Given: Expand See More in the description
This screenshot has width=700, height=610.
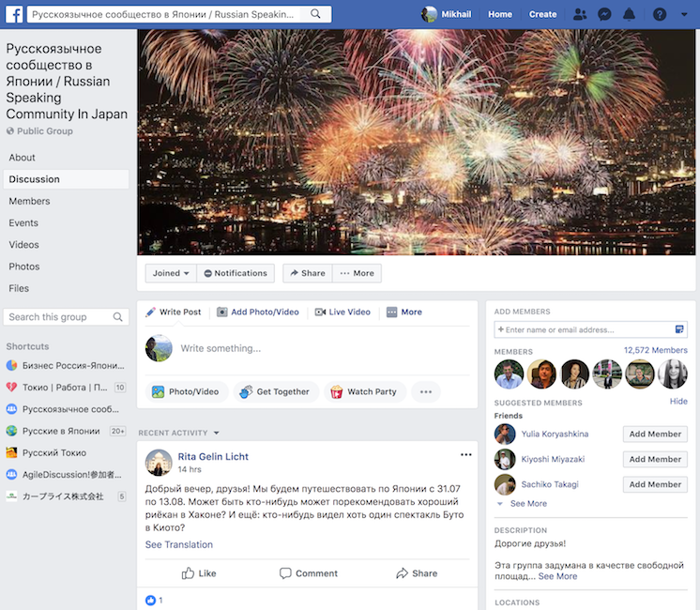Looking at the screenshot, I should pos(557,576).
